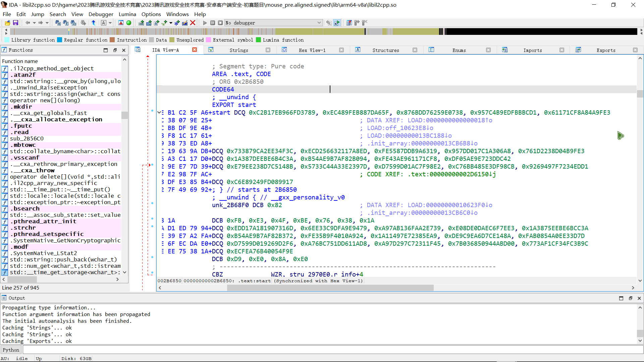Click the blue up arrow icon
This screenshot has height=362, width=644.
pos(94,23)
